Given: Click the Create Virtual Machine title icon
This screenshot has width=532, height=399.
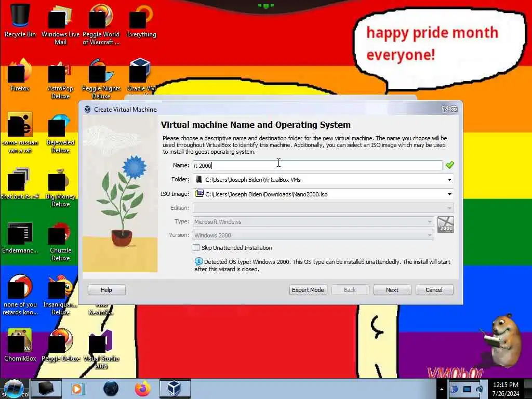Looking at the screenshot, I should [87, 109].
